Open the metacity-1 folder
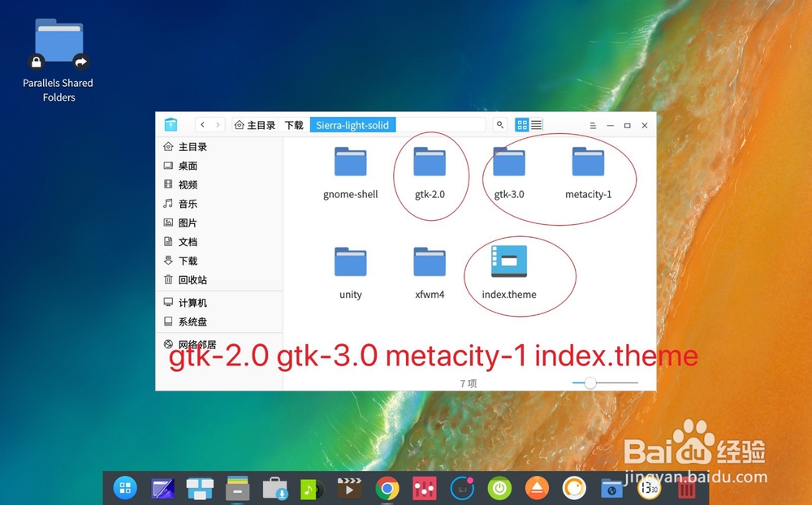Screen dimensions: 812x505 (x=590, y=162)
